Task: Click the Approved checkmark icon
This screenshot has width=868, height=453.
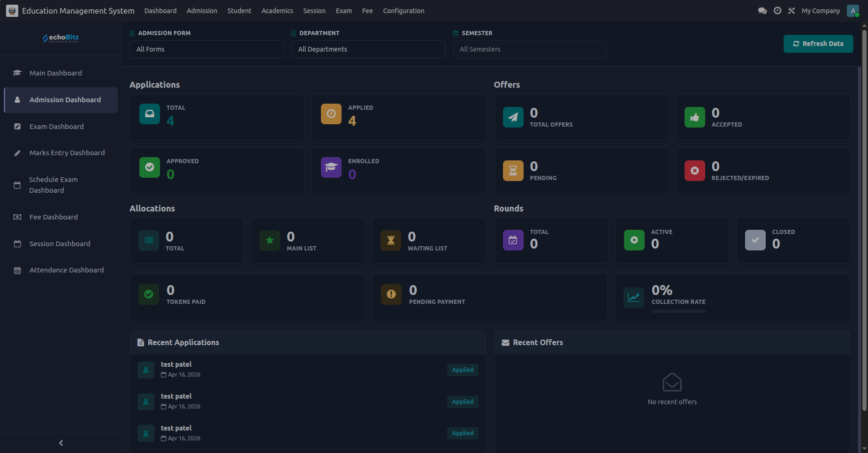Action: [150, 167]
